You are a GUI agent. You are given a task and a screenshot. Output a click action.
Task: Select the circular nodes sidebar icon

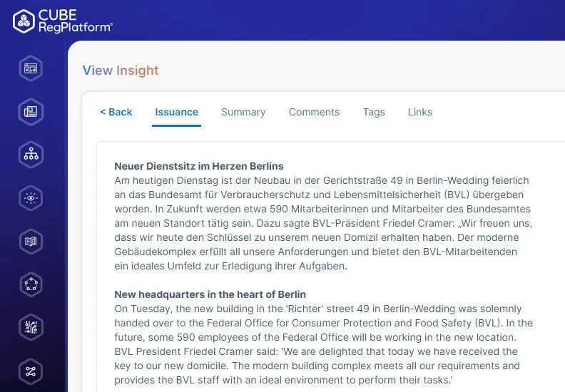point(31,285)
